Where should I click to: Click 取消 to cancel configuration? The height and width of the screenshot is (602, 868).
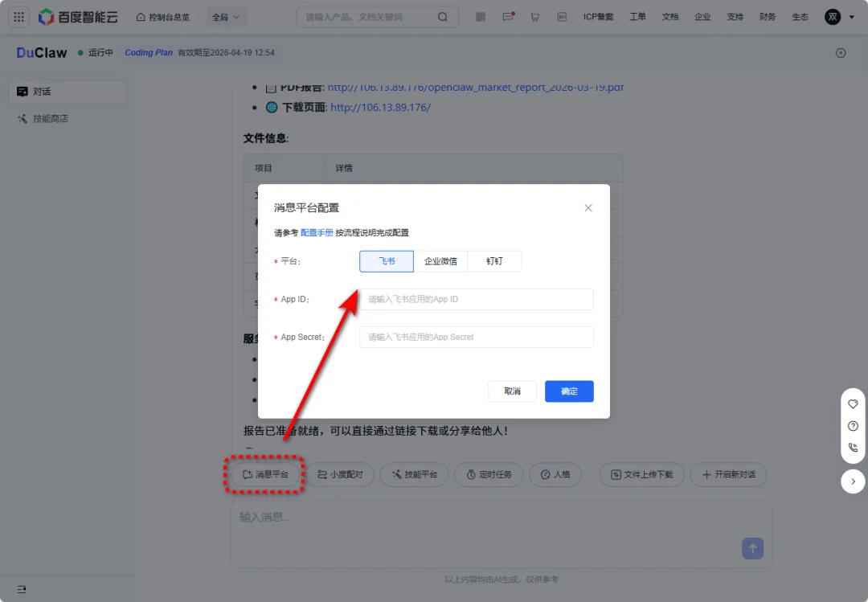pyautogui.click(x=512, y=391)
